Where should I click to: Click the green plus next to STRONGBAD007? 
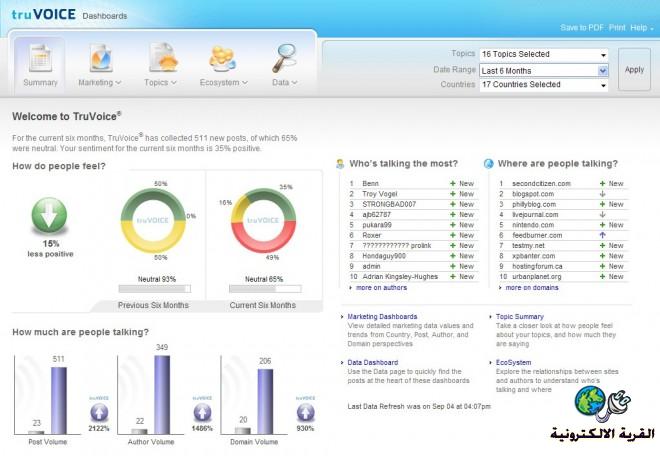click(453, 204)
